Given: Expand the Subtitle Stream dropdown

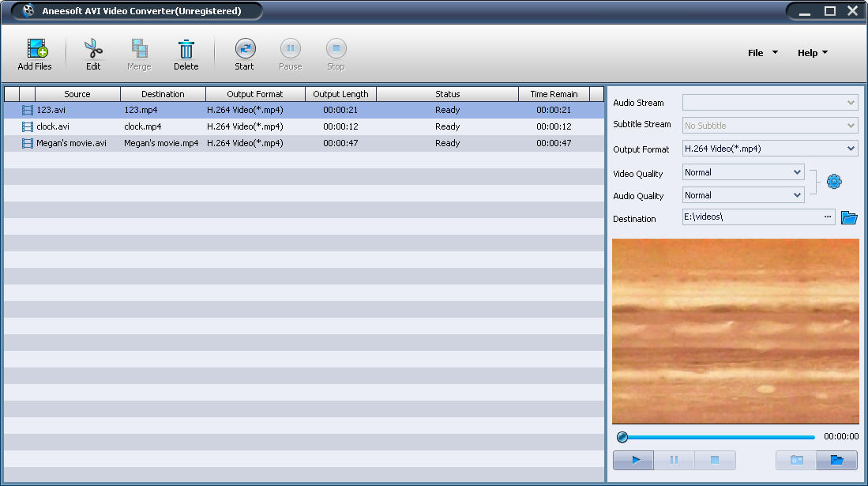Looking at the screenshot, I should [x=770, y=126].
